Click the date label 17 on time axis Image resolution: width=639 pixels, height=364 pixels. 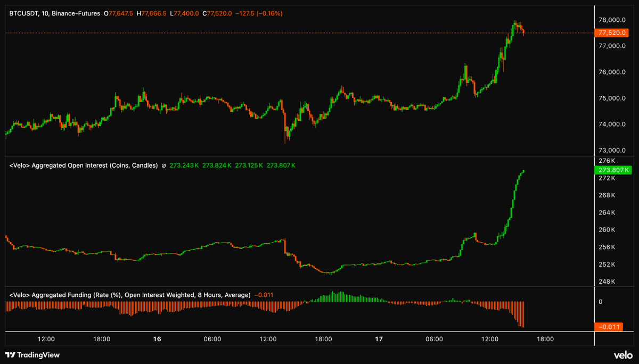pos(379,339)
